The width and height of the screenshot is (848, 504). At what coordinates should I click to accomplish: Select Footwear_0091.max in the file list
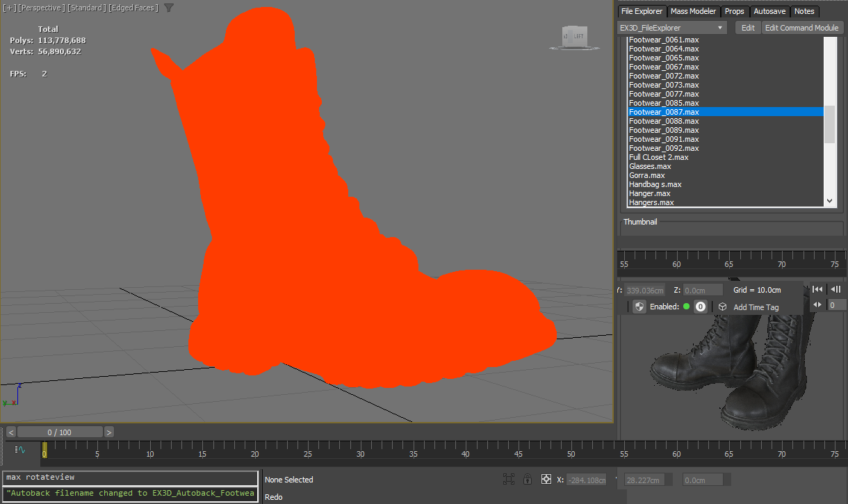tap(725, 139)
